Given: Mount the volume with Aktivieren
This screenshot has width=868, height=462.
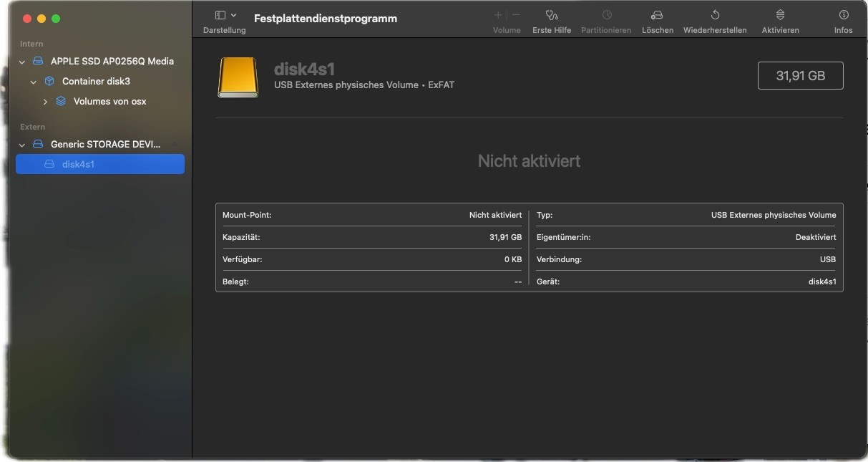Looking at the screenshot, I should 780,15.
